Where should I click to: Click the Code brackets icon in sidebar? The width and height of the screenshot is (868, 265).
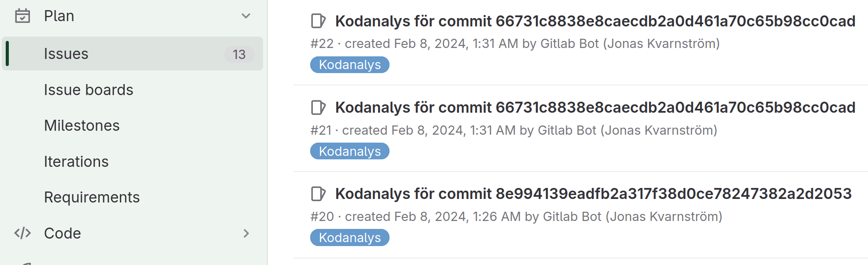click(x=22, y=233)
